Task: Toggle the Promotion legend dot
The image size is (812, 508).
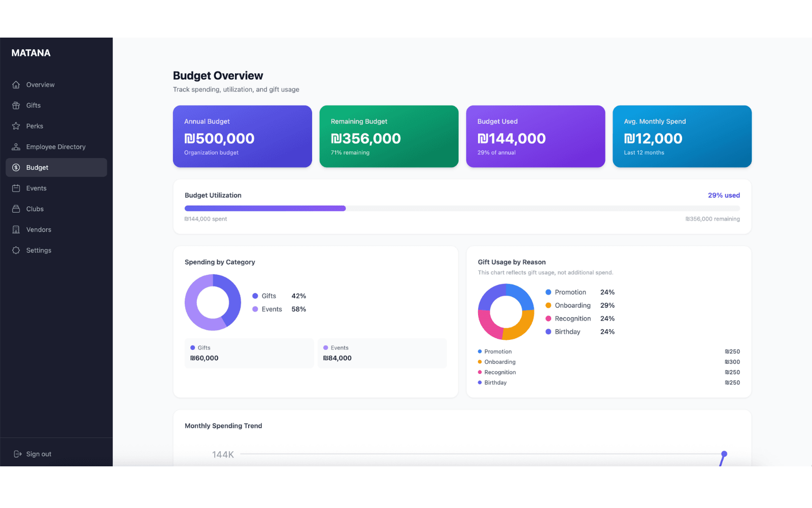Action: tap(549, 292)
